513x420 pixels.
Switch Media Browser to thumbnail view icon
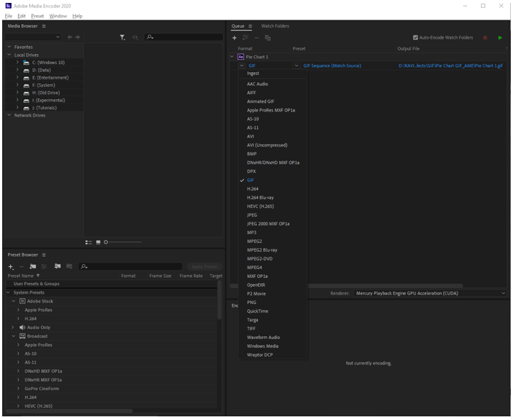98,242
